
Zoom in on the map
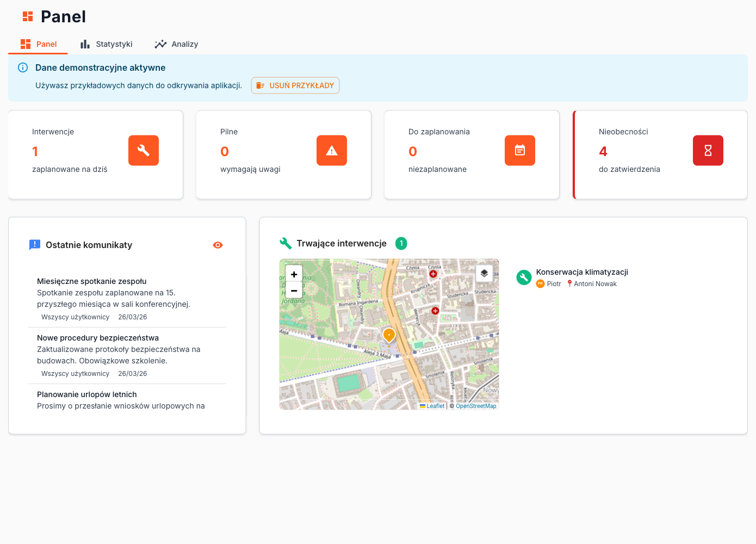pyautogui.click(x=294, y=274)
